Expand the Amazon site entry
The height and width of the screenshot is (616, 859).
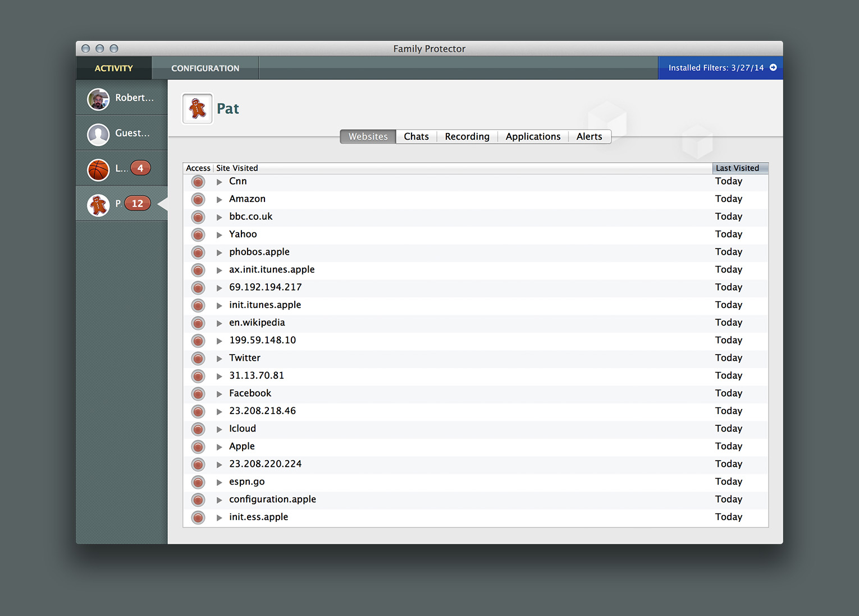pyautogui.click(x=220, y=199)
